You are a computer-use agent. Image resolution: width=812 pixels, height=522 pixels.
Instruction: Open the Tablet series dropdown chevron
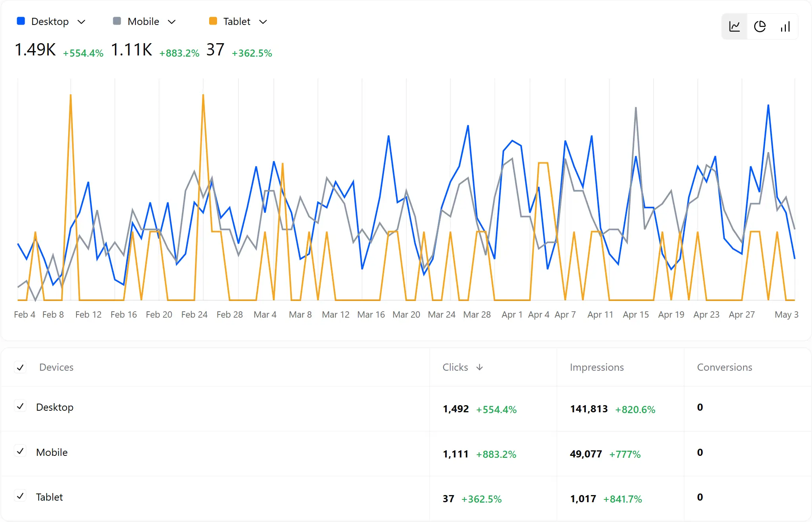[x=263, y=22]
